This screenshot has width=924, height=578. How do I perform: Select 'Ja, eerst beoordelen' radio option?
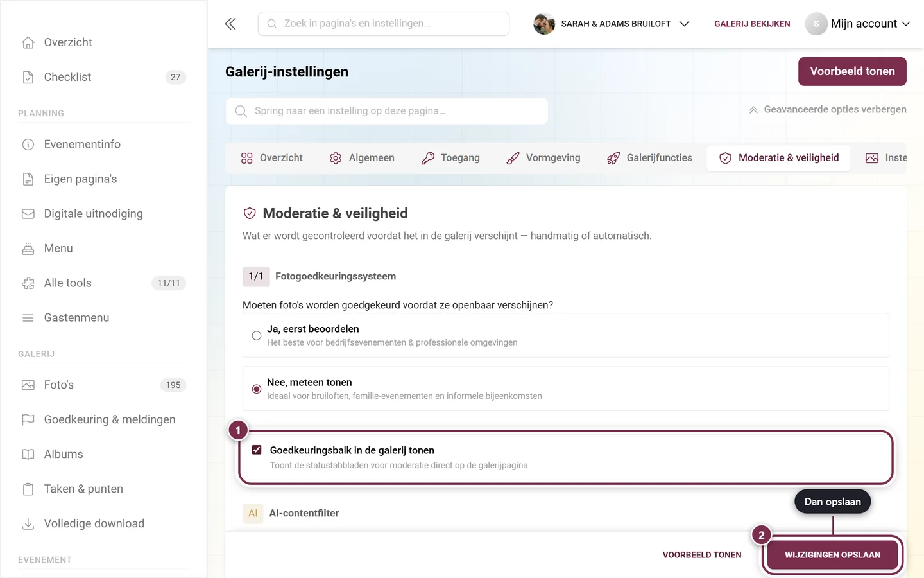[x=257, y=335]
